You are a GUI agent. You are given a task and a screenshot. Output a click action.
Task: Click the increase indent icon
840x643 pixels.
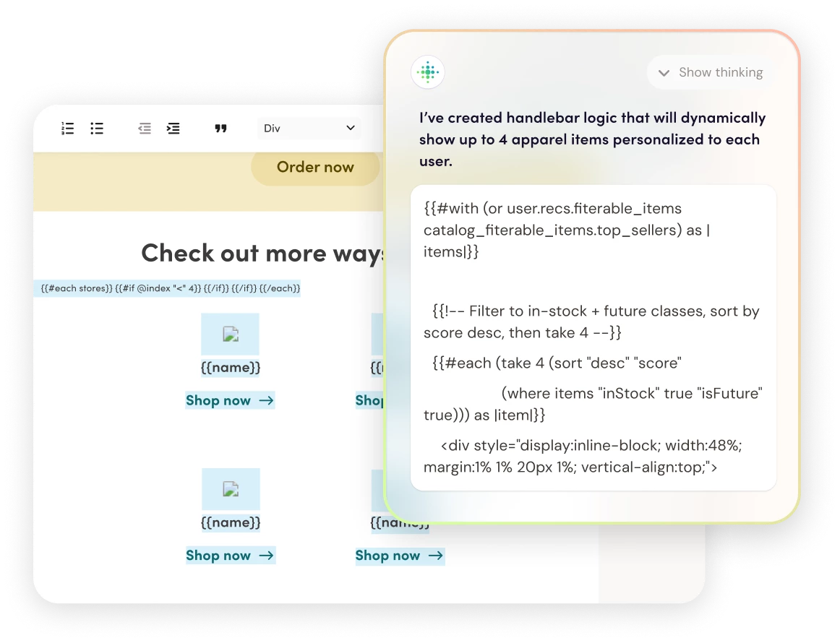click(173, 129)
